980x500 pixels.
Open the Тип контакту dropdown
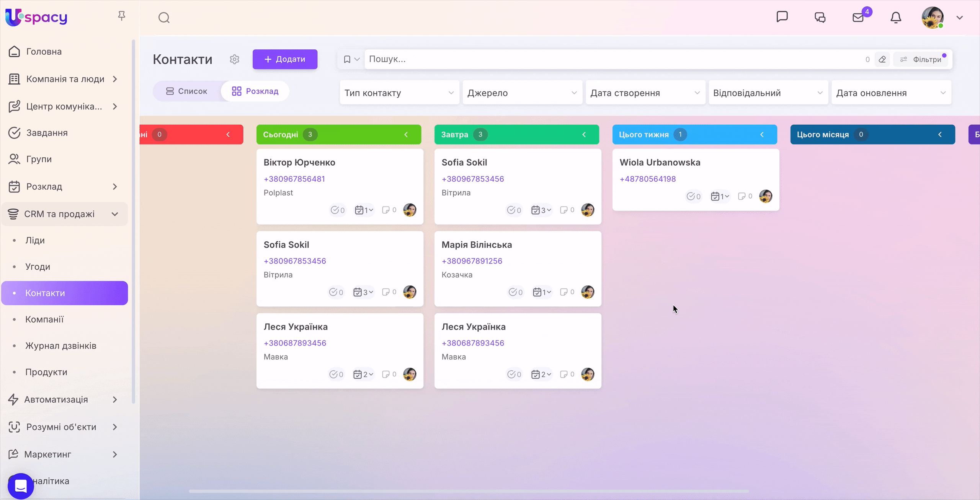click(399, 93)
